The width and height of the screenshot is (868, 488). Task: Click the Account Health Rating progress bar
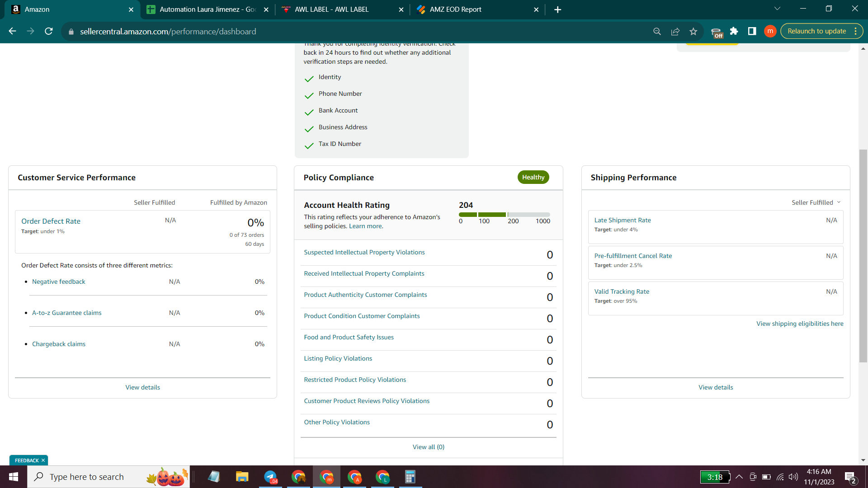point(505,215)
